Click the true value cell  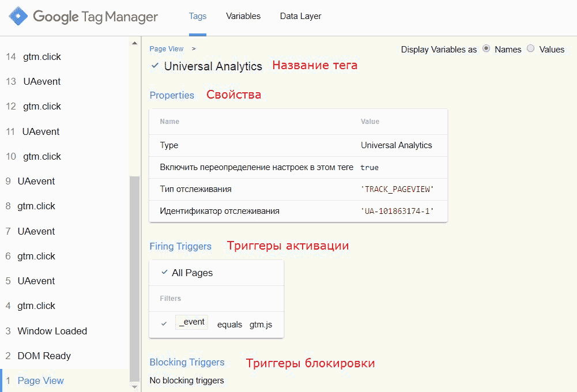tap(369, 168)
